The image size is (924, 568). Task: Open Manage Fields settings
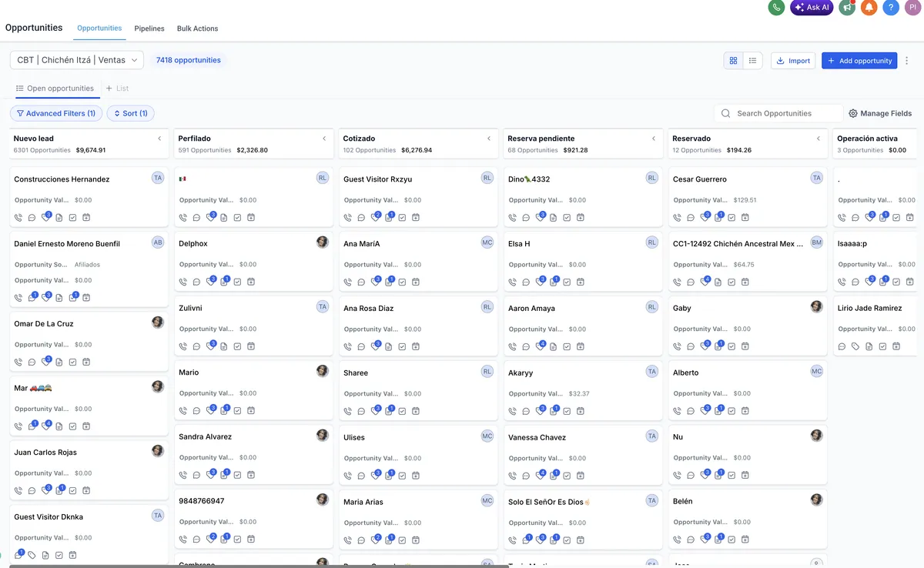(x=880, y=113)
